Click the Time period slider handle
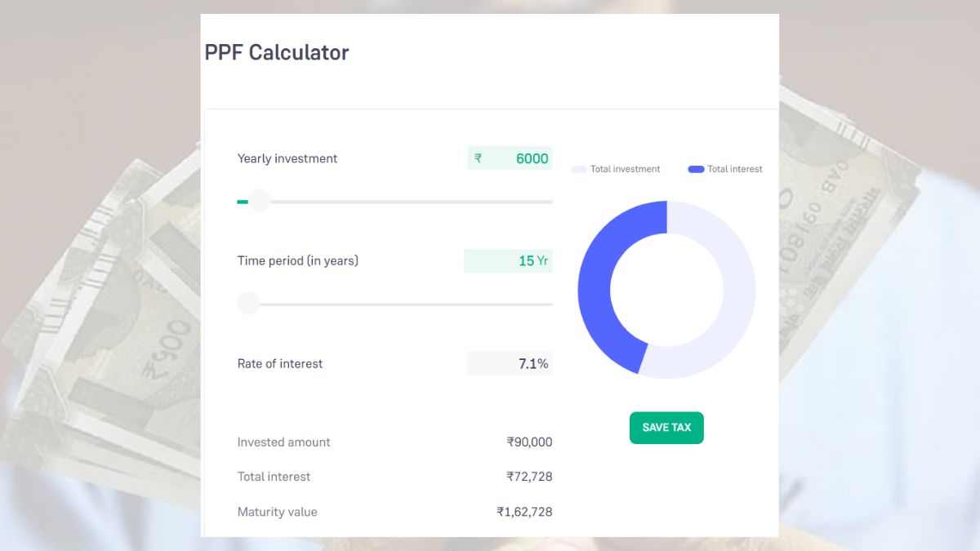This screenshot has width=980, height=551. tap(248, 304)
